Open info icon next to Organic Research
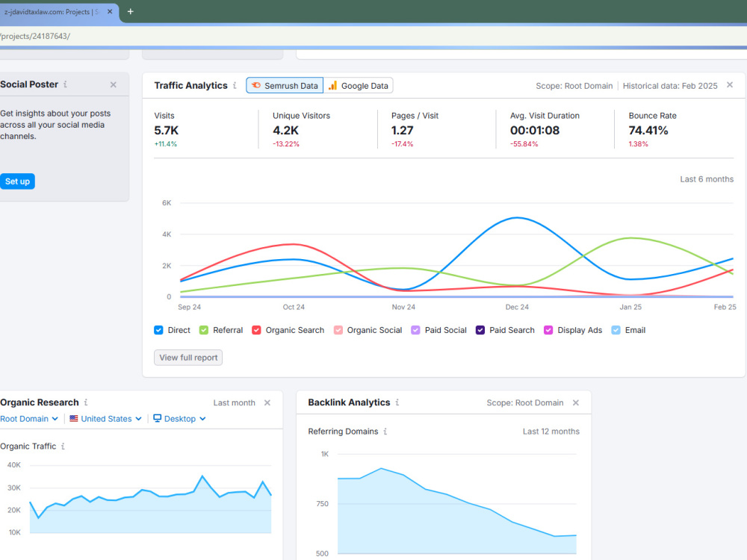 (86, 402)
